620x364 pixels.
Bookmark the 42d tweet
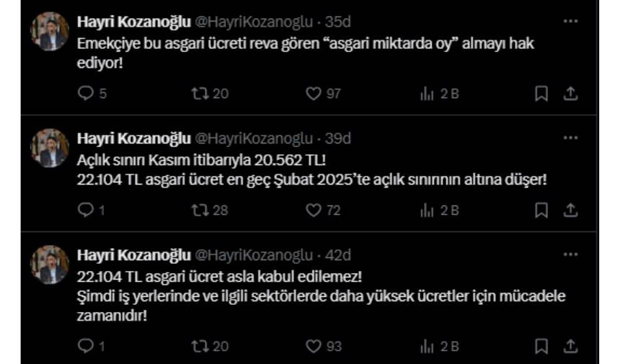[541, 347]
